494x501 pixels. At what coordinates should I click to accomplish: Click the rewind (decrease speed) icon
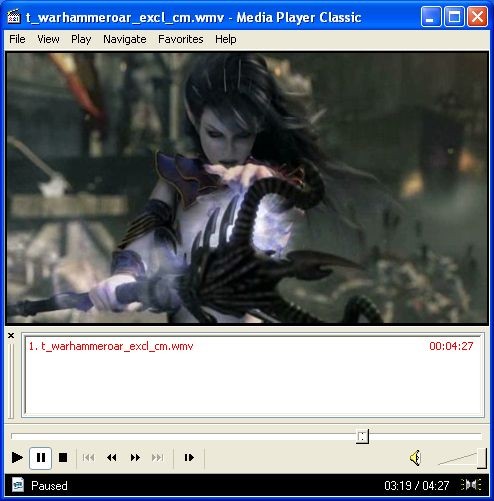tap(112, 458)
